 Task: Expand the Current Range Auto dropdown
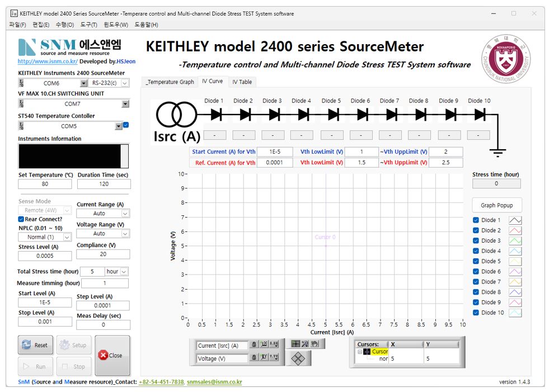(125, 214)
